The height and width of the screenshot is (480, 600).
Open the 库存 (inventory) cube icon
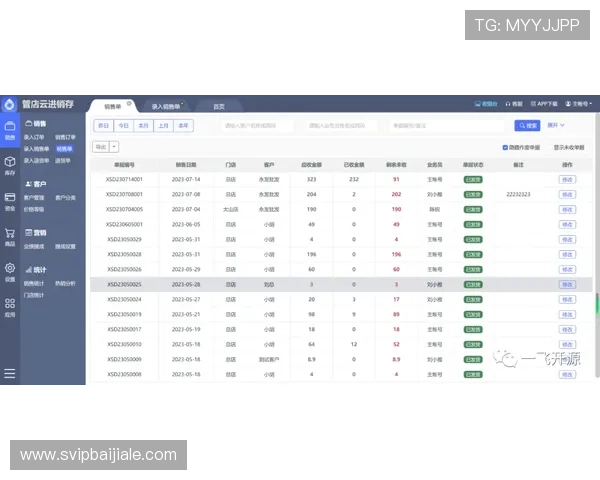click(9, 163)
